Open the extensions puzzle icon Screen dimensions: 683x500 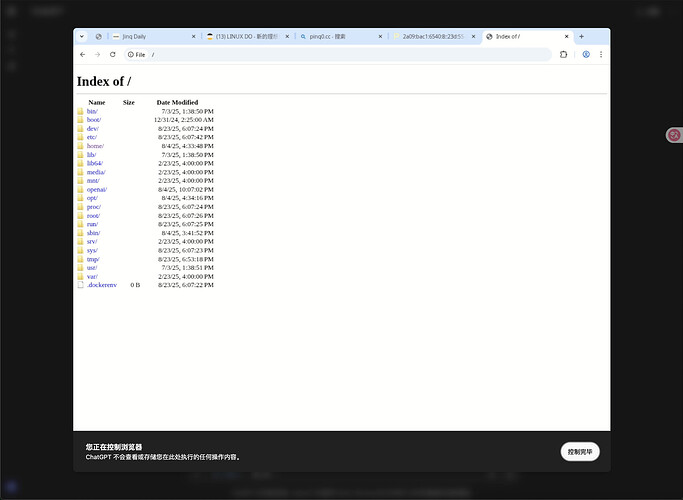tap(564, 54)
